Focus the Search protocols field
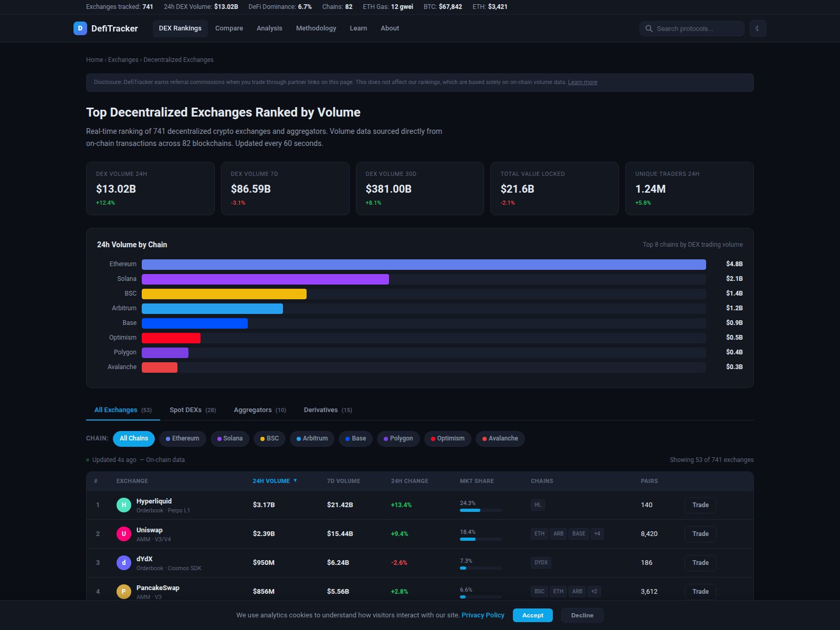Viewport: 840px width, 630px height. [x=691, y=28]
